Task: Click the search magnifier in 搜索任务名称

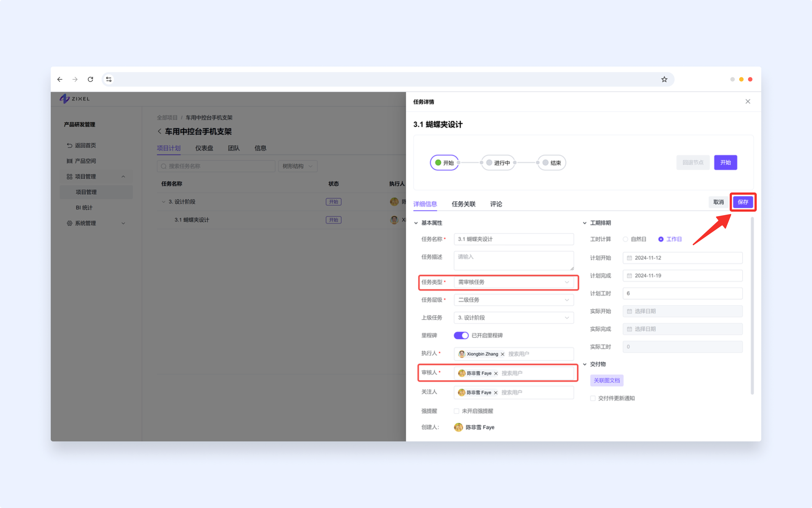Action: click(164, 166)
